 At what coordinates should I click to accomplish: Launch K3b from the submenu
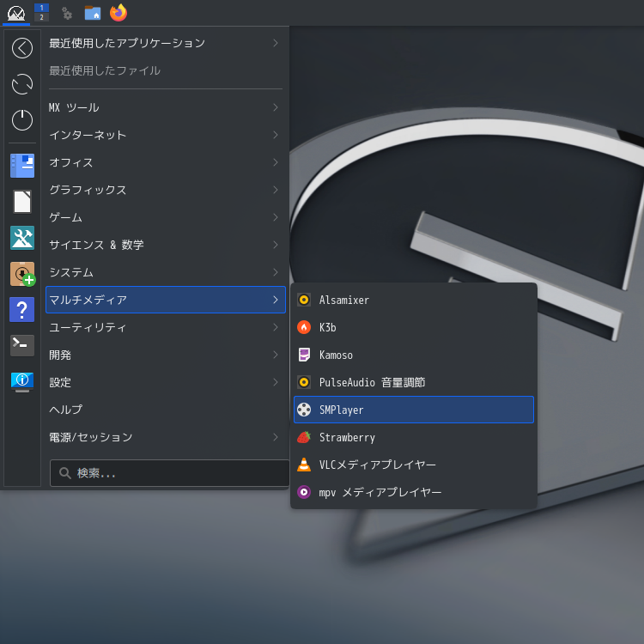pos(414,327)
